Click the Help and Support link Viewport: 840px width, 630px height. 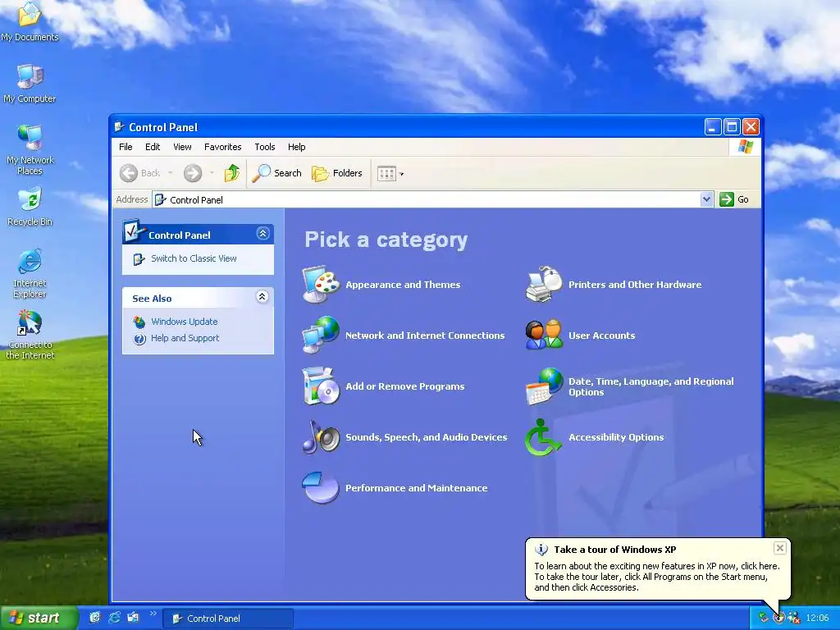coord(185,338)
